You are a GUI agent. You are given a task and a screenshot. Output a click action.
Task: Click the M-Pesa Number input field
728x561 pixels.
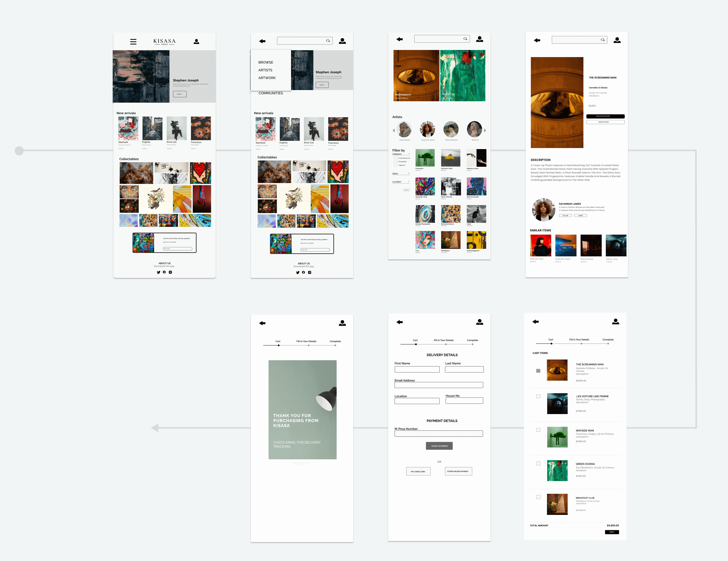(438, 434)
